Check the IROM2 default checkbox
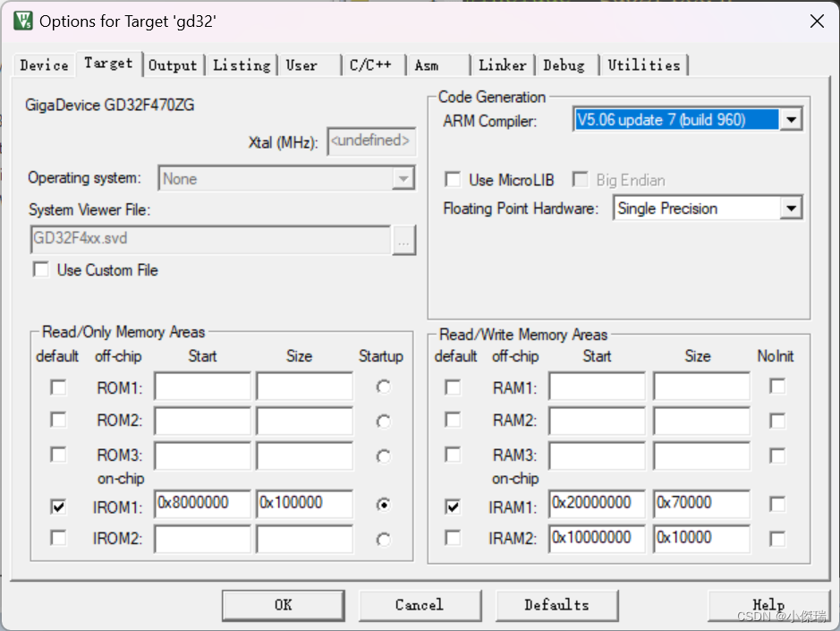This screenshot has height=631, width=840. click(x=58, y=537)
